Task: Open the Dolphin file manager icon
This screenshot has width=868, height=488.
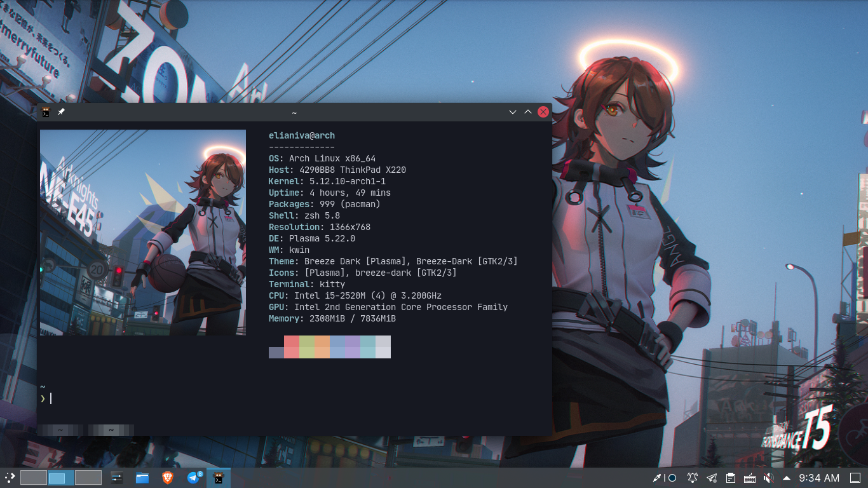Action: point(142,478)
